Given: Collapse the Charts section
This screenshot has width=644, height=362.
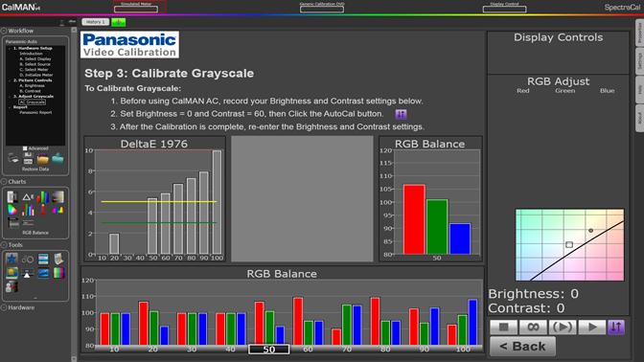Looking at the screenshot, I should click(4, 181).
